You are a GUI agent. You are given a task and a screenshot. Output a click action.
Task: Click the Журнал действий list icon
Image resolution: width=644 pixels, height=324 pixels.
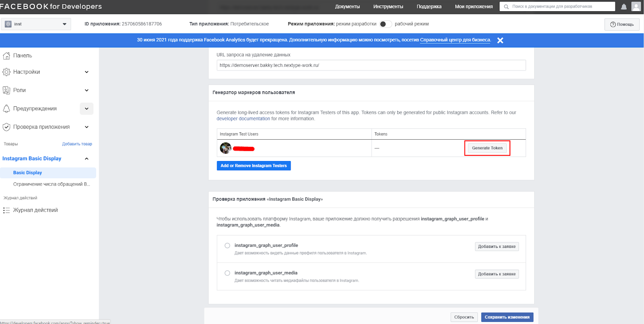coord(6,210)
